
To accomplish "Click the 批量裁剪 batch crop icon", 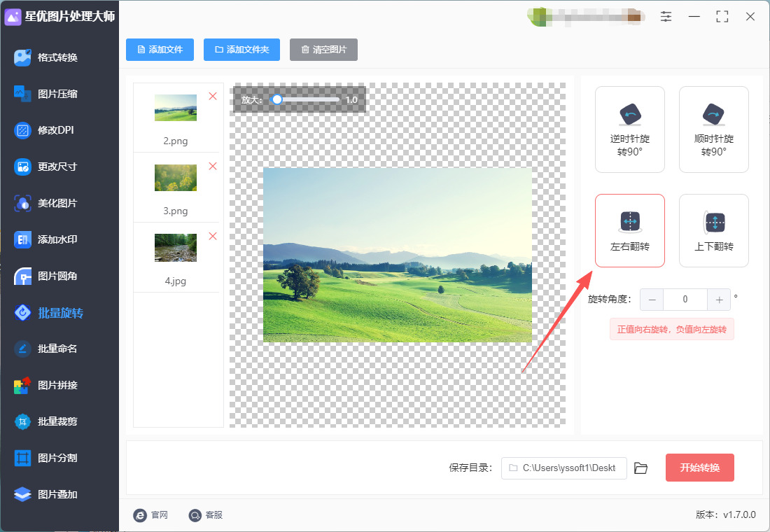I will tap(22, 421).
